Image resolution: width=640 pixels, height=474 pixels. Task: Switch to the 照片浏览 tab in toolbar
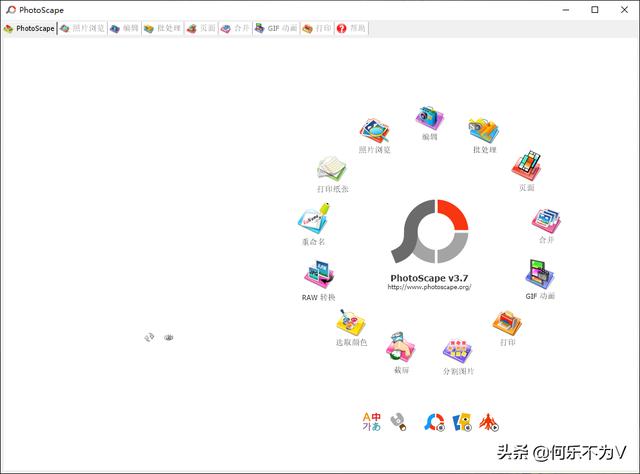(82, 28)
